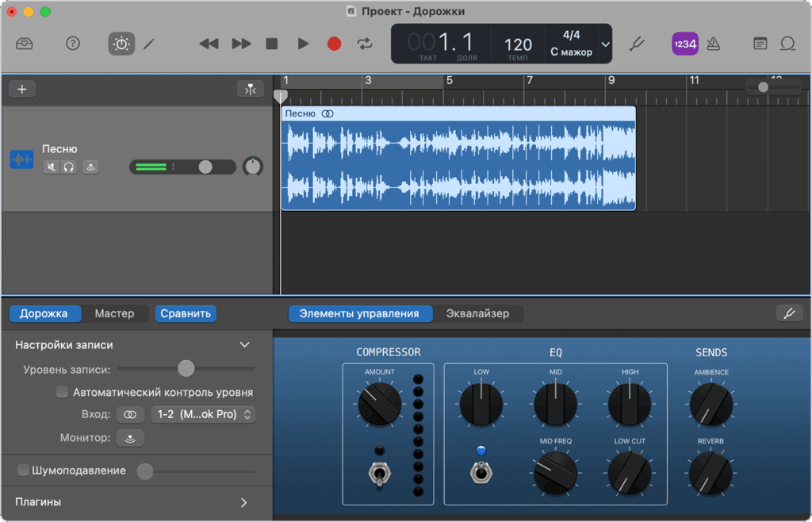The image size is (812, 522).
Task: Toggle input monitoring on Песню track header
Action: [x=90, y=167]
